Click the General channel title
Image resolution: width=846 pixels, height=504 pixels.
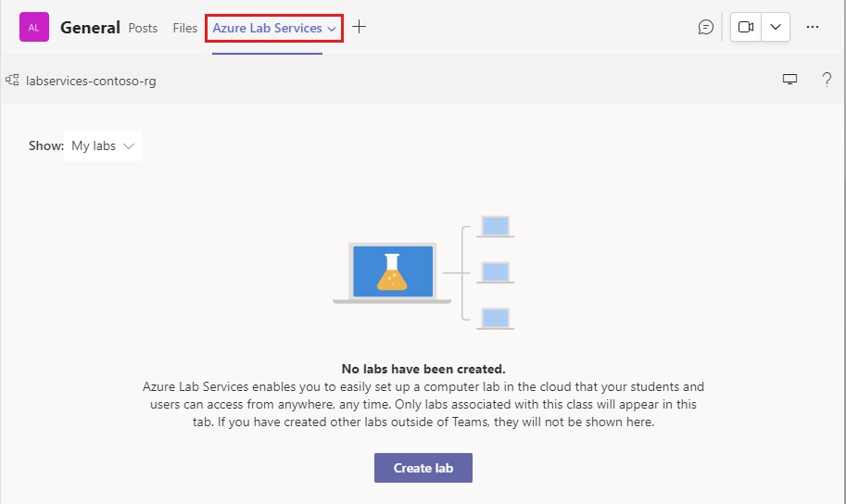click(x=90, y=28)
